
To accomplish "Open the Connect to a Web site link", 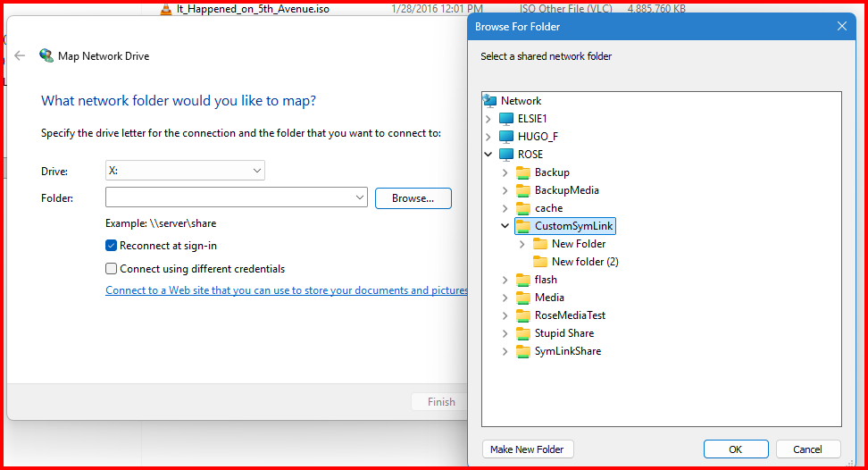I will [287, 290].
